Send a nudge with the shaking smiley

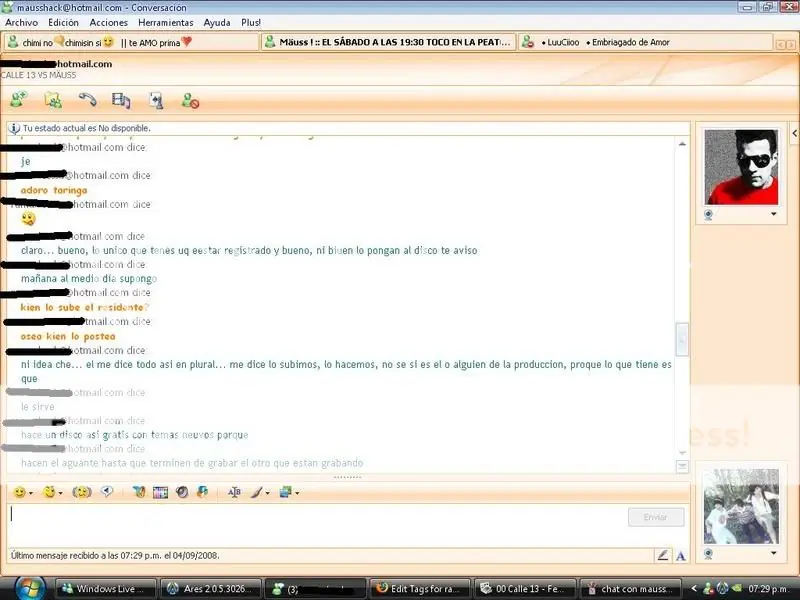coord(82,492)
